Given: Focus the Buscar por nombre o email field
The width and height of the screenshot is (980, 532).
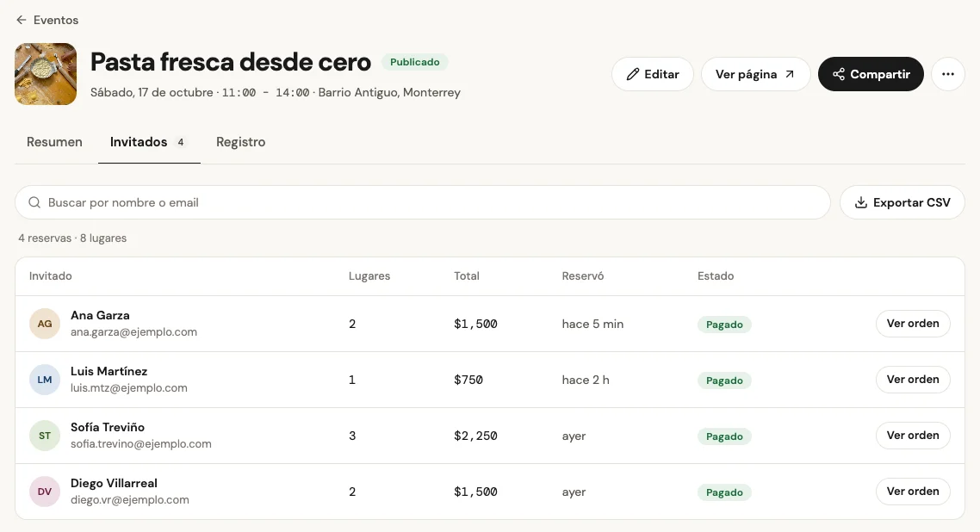Looking at the screenshot, I should click(x=423, y=202).
